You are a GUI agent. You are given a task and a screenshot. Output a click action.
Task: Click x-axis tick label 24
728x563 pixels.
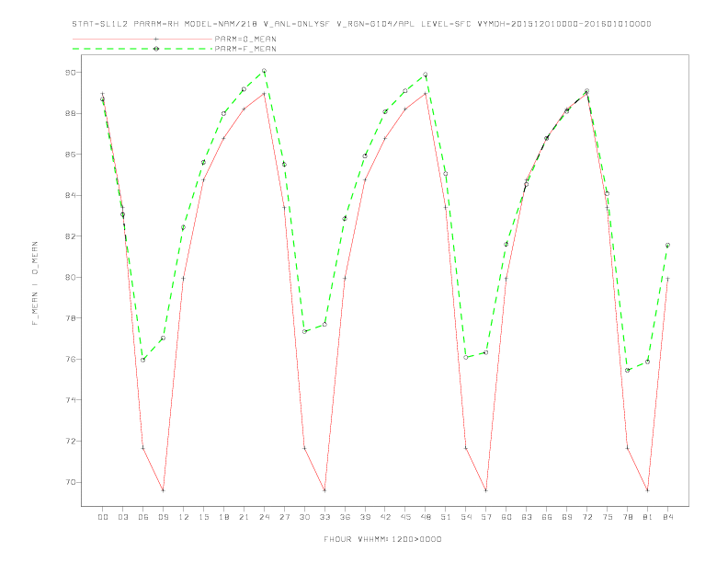click(x=264, y=517)
